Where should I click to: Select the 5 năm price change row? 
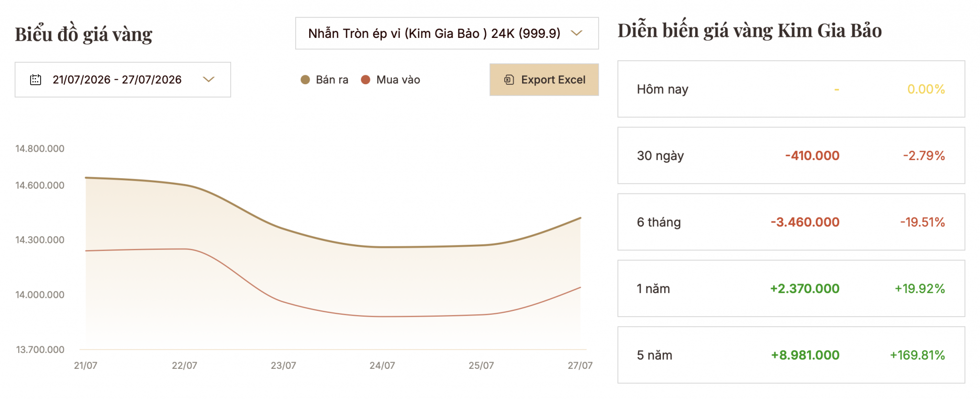coord(791,355)
